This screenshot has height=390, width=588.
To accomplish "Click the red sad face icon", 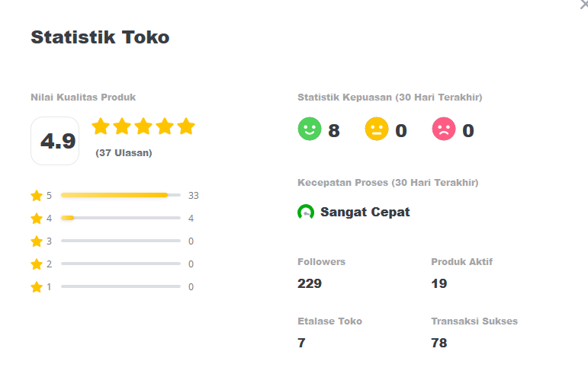I will (x=444, y=129).
